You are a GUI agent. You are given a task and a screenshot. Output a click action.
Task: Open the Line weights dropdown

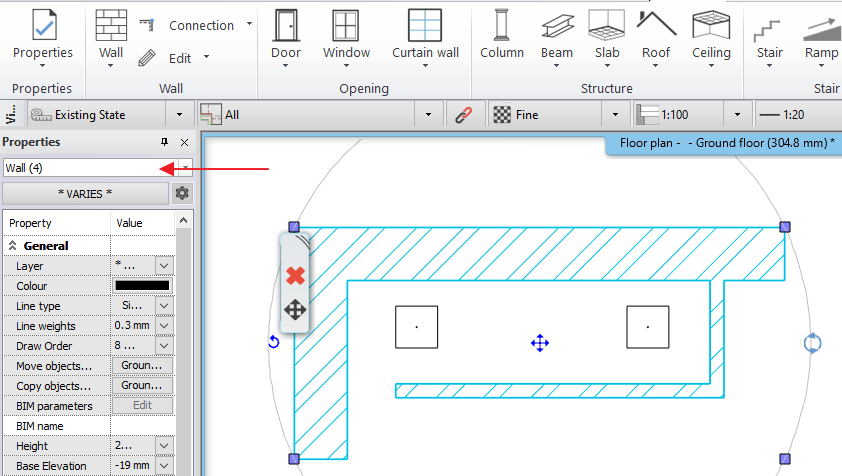tap(164, 326)
